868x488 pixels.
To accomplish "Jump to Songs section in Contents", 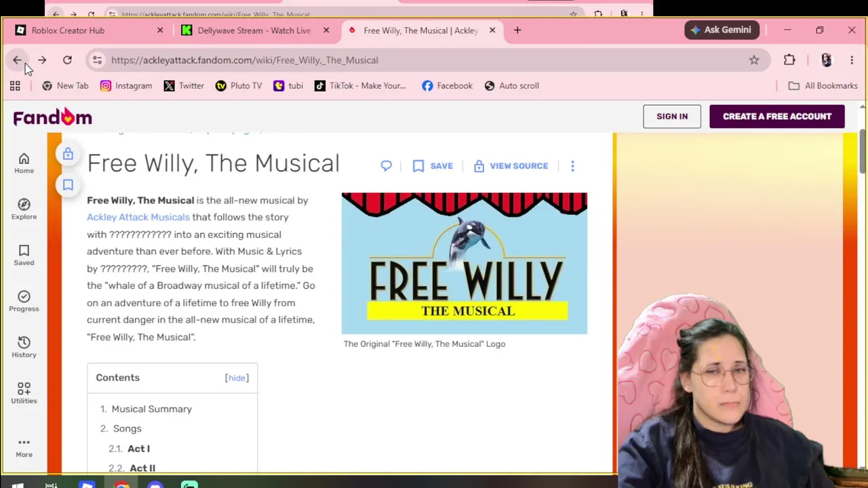I will (x=127, y=428).
